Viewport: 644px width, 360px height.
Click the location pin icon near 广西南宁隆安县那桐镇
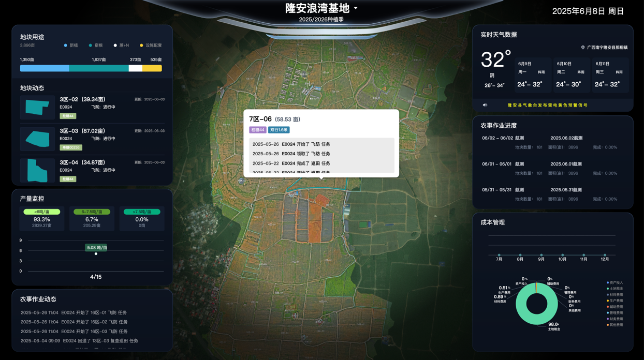click(x=583, y=48)
